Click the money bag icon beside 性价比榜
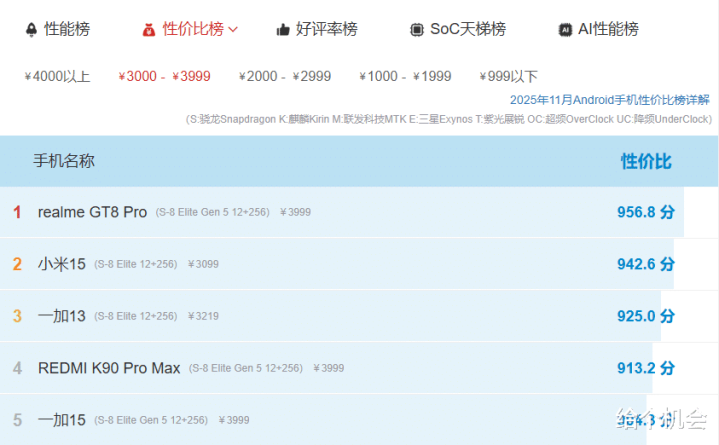719x445 pixels. pyautogui.click(x=149, y=30)
